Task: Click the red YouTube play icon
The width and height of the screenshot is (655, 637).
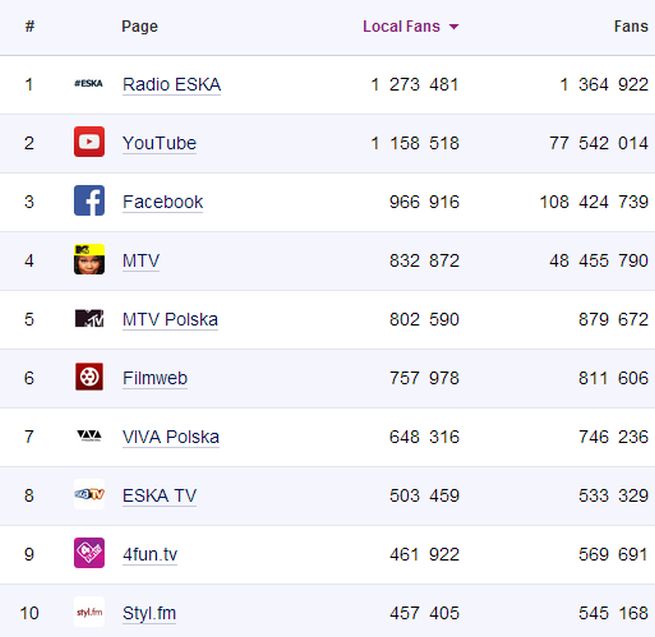Action: point(89,143)
